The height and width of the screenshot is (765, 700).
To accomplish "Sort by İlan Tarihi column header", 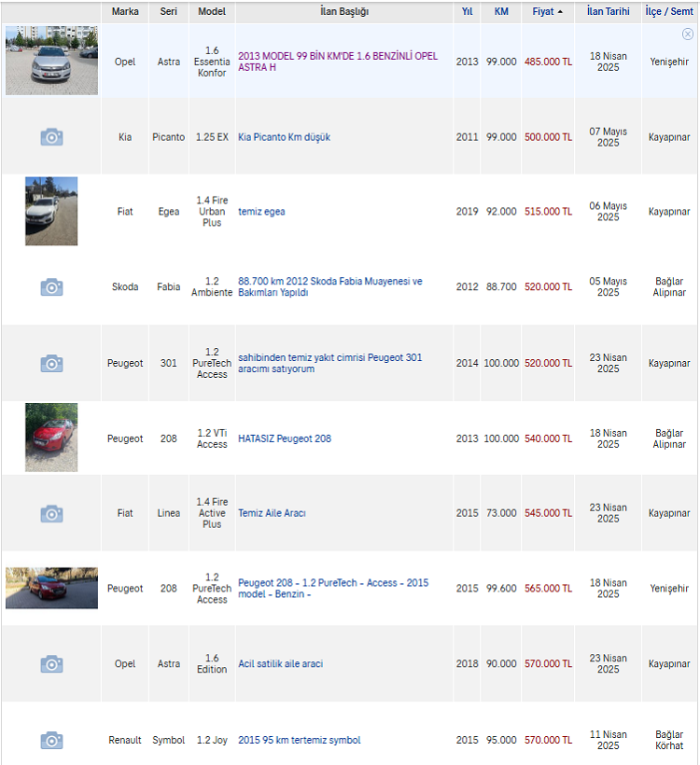I will 609,12.
